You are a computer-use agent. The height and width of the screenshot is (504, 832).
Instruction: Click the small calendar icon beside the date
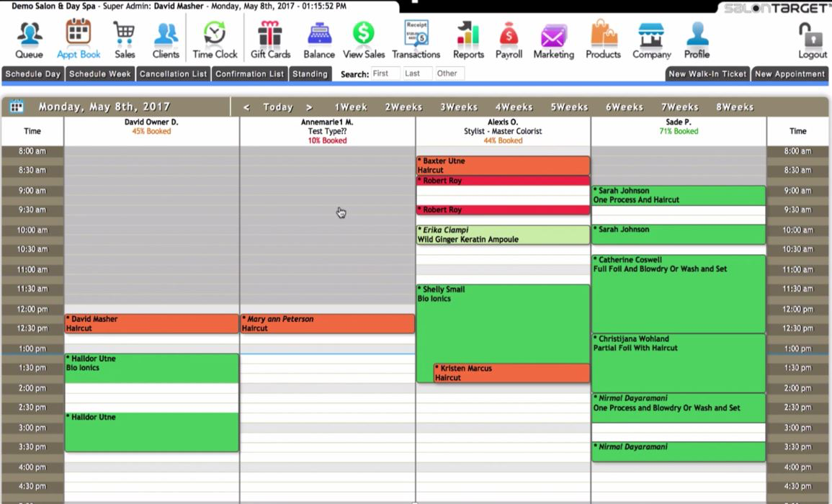pos(16,106)
